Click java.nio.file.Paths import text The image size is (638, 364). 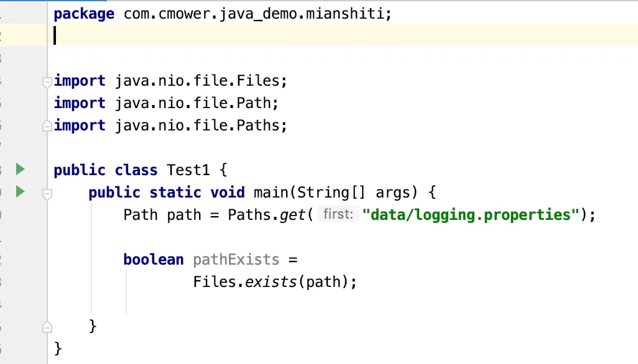(197, 125)
